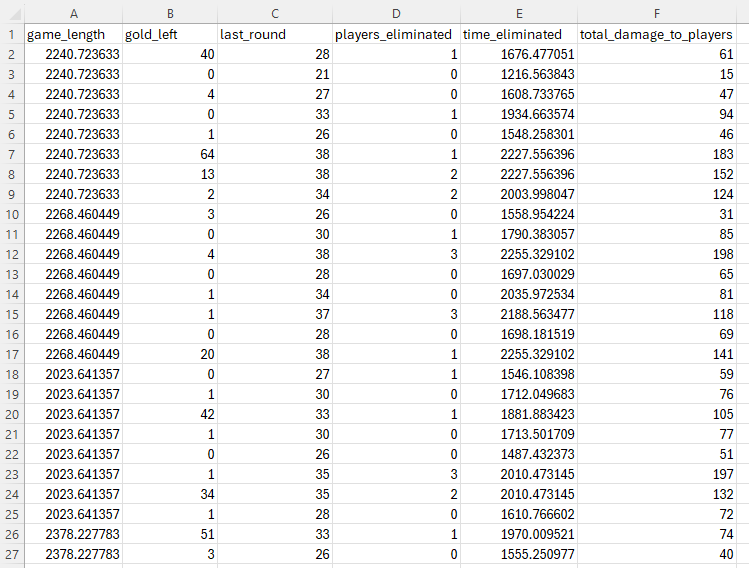Select cell with value 1713.501709
Image resolution: width=749 pixels, height=568 pixels.
click(x=519, y=434)
